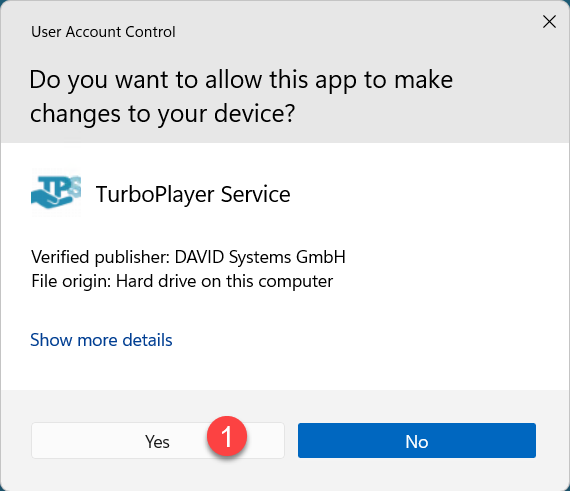Click the 'Verified publisher:' label text
570x491 pixels.
[x=100, y=257]
